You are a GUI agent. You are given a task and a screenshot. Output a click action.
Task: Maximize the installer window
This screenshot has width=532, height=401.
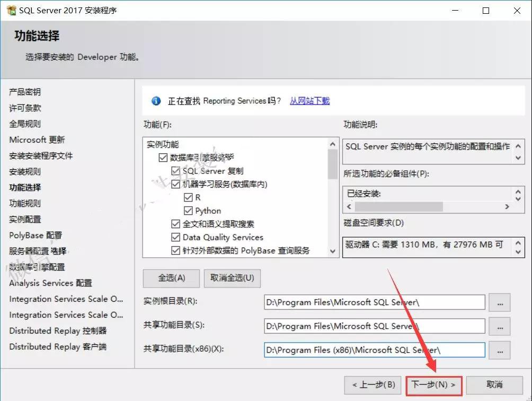(x=486, y=11)
